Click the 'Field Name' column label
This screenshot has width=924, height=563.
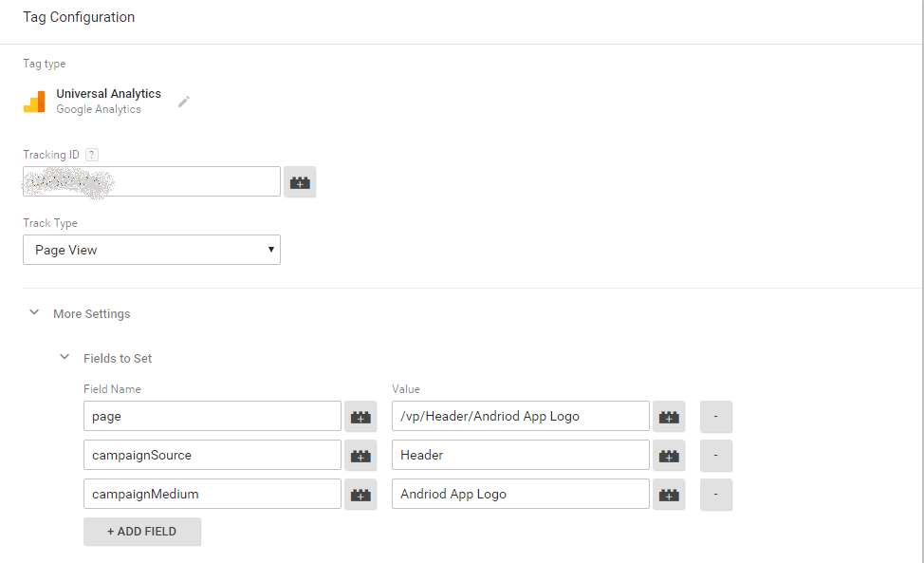click(x=112, y=389)
